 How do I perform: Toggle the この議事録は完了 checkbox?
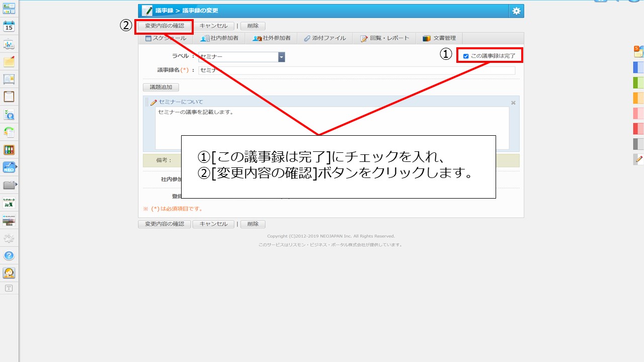point(466,56)
